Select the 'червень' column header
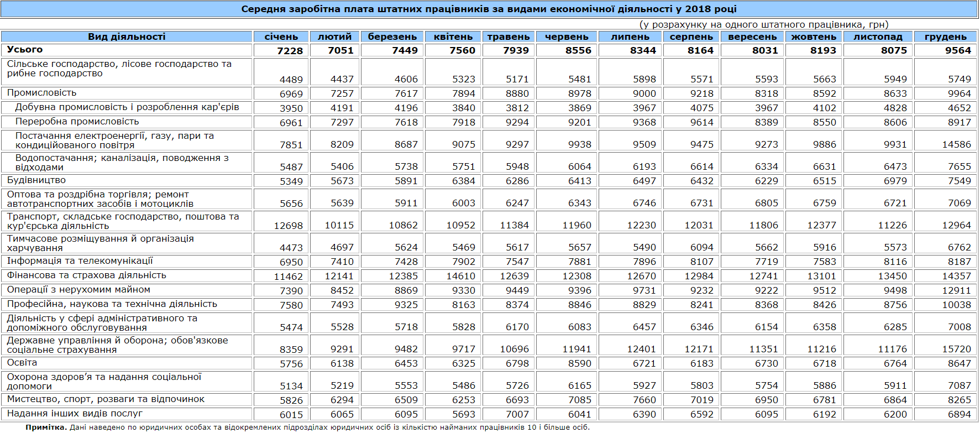980x438 pixels. pyautogui.click(x=567, y=36)
